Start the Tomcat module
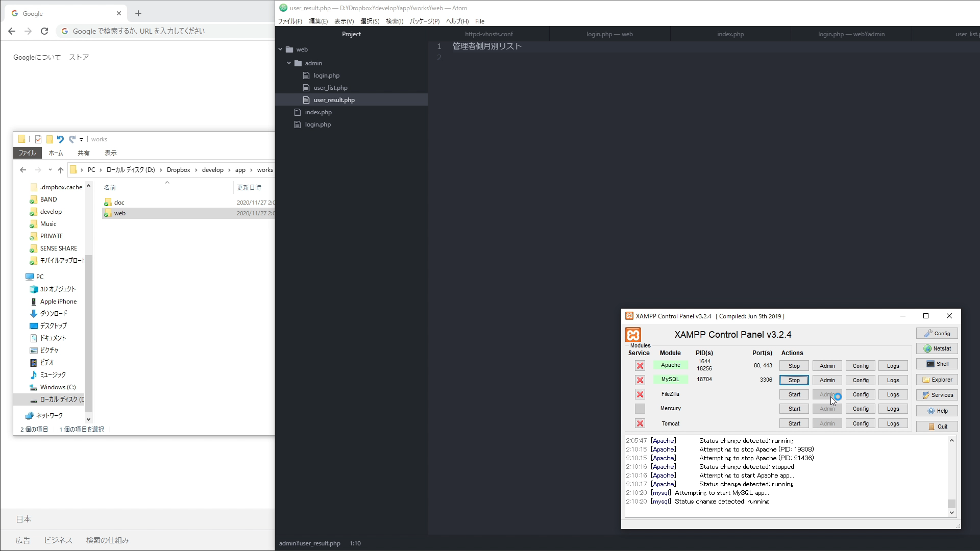980x551 pixels. coord(794,423)
